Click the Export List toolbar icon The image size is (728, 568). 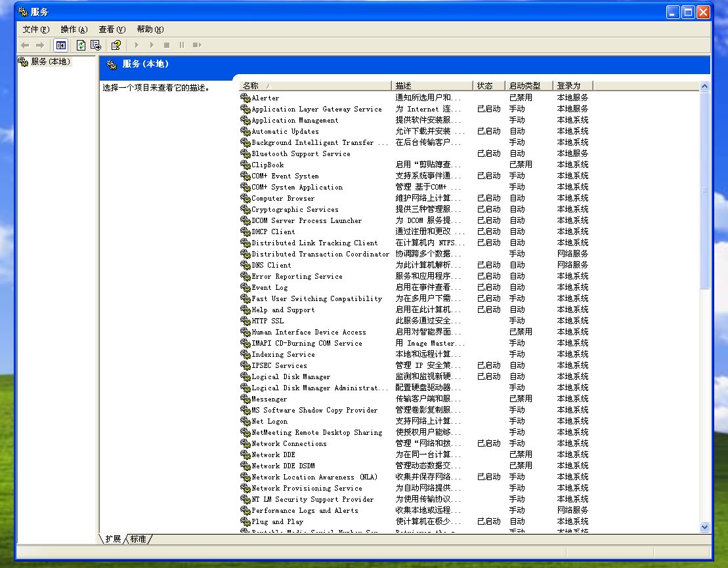[x=96, y=45]
